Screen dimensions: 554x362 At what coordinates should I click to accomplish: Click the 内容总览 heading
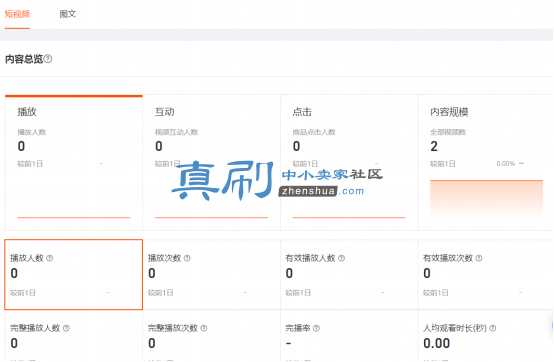point(24,59)
